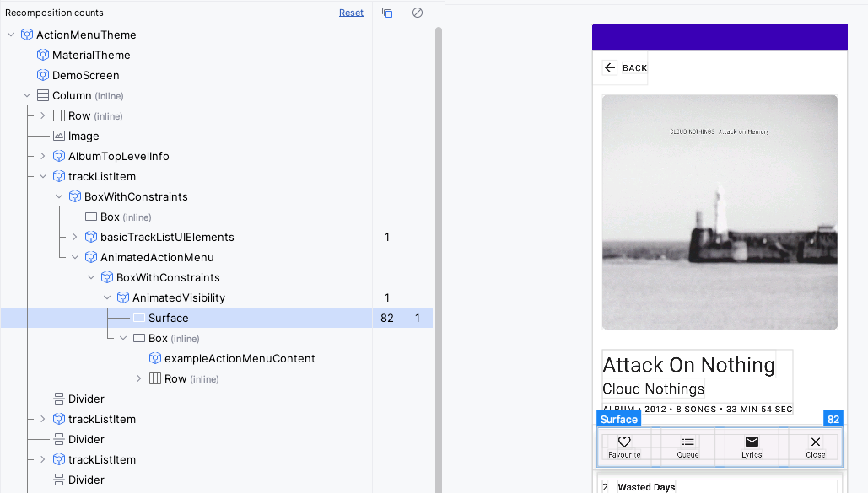Click the count 1 beside AnimatedVisibility
Viewport: 868px width, 493px height.
pos(387,297)
